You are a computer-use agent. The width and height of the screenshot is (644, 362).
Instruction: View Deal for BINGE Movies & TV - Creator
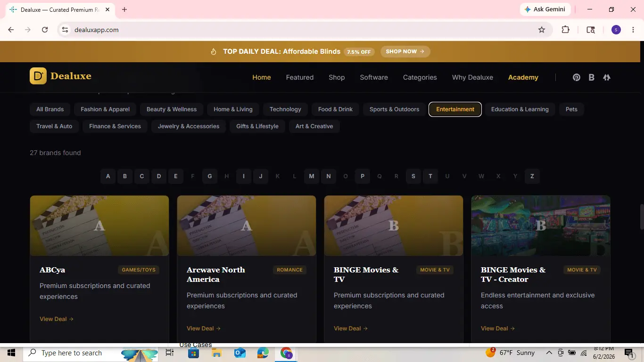(498, 329)
